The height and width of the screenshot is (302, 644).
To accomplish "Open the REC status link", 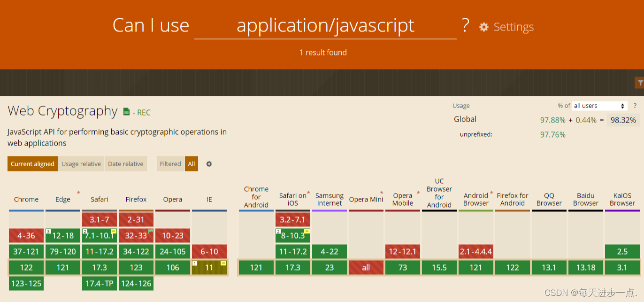I will [x=144, y=112].
